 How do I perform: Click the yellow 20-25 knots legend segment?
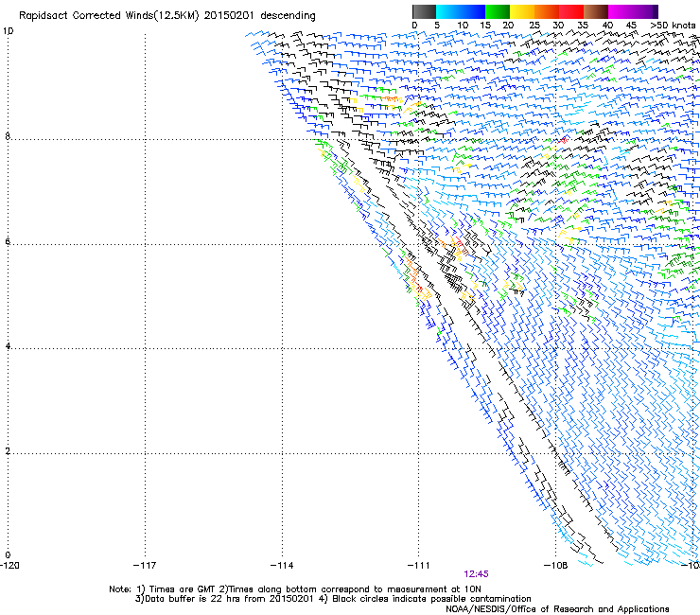pyautogui.click(x=522, y=11)
